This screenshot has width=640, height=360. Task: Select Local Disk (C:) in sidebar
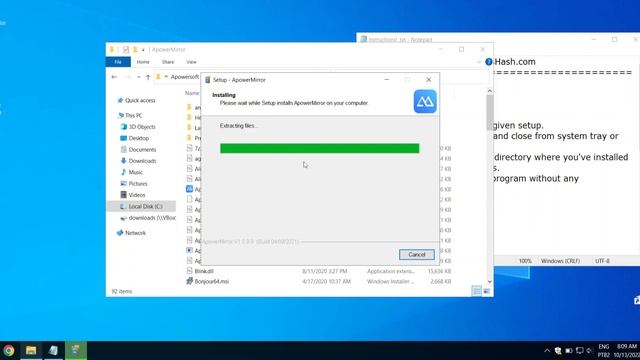click(141, 207)
